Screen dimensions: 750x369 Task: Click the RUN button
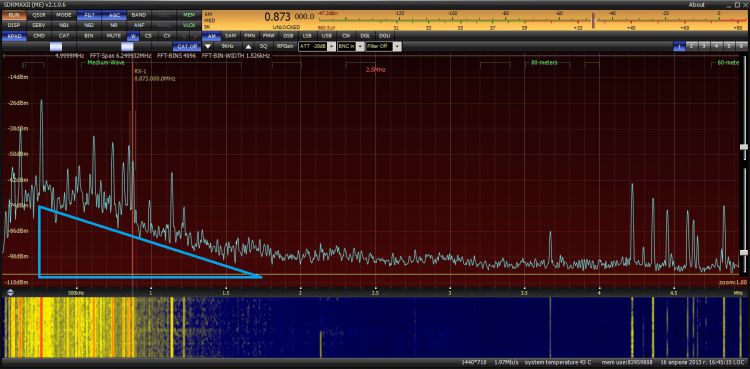click(14, 15)
